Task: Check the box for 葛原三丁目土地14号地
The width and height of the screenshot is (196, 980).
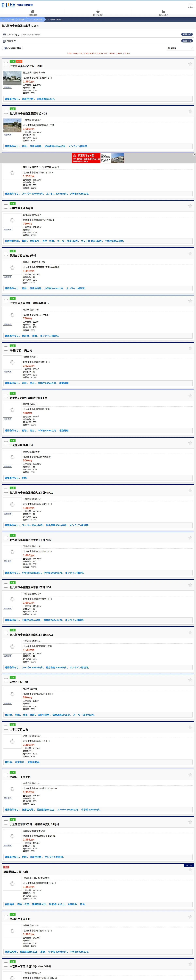Action: point(6,254)
